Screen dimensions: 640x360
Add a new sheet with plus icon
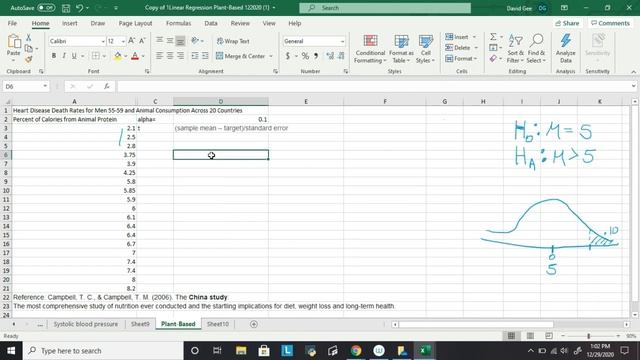(253, 324)
